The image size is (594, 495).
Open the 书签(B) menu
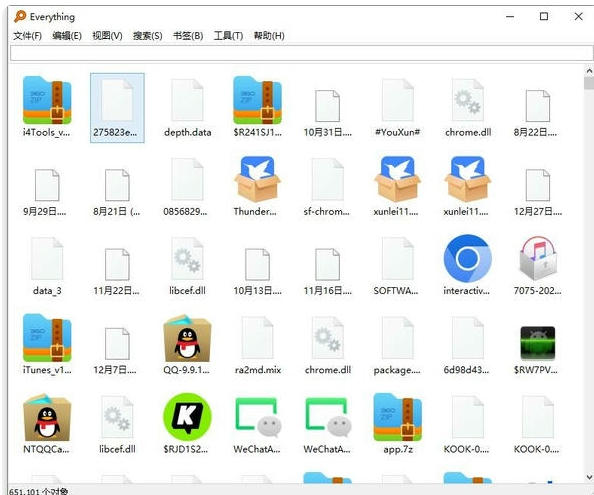pyautogui.click(x=188, y=36)
